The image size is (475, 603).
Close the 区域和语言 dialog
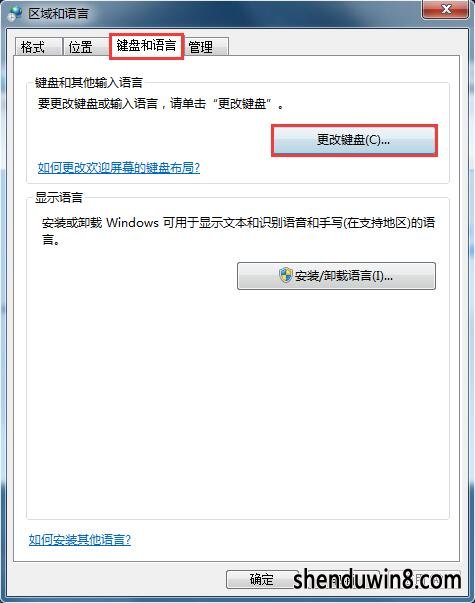[x=446, y=9]
